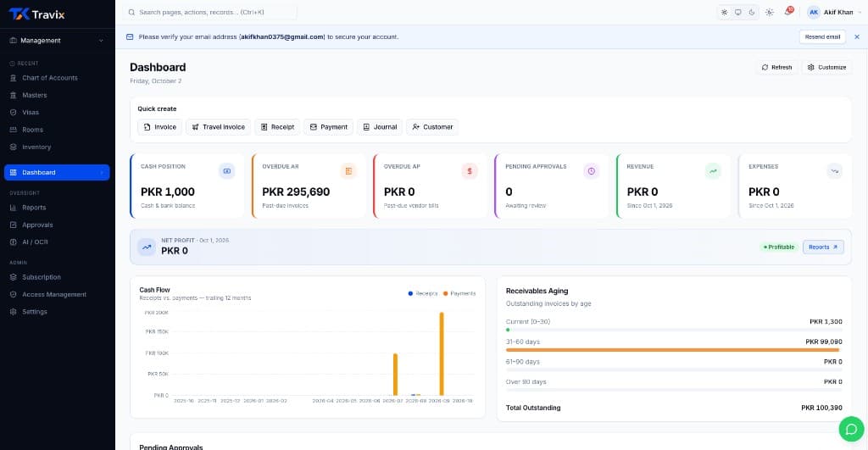Click the Pending Approvals clock icon
868x450 pixels.
591,171
